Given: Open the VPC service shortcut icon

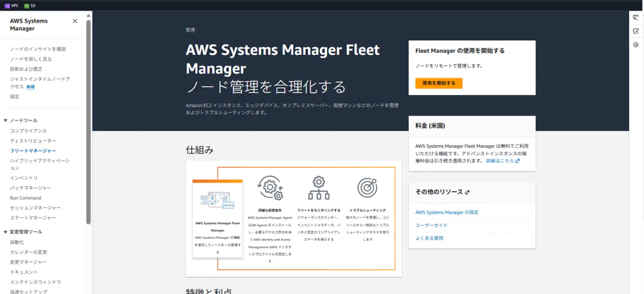Looking at the screenshot, I should click(7, 6).
